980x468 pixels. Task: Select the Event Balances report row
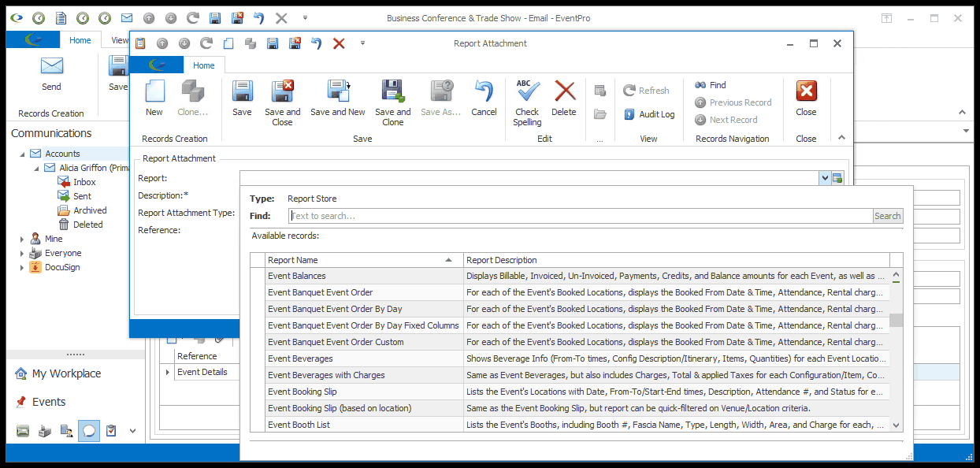point(577,276)
